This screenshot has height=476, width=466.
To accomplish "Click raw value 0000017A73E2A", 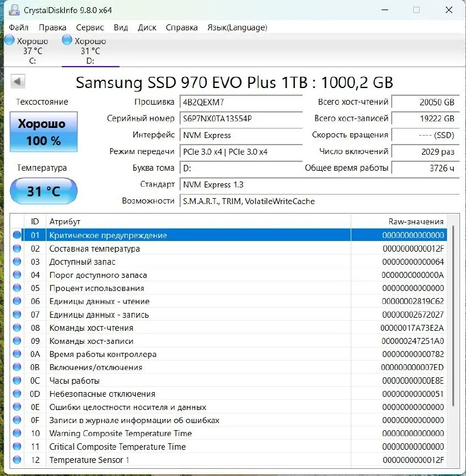I will pos(412,328).
